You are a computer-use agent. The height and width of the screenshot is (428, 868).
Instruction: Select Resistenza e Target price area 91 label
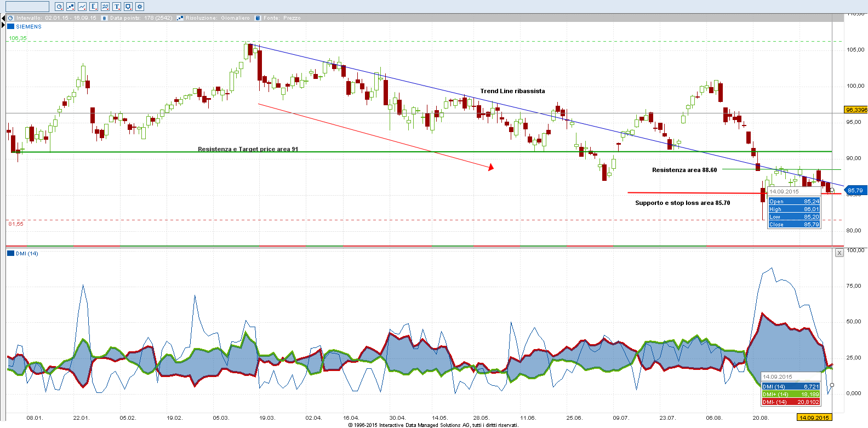click(x=248, y=149)
